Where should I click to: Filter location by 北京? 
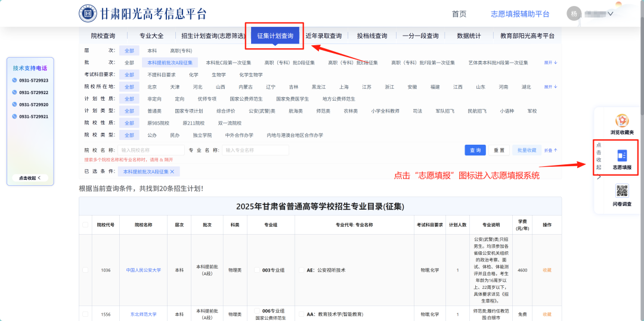point(152,87)
